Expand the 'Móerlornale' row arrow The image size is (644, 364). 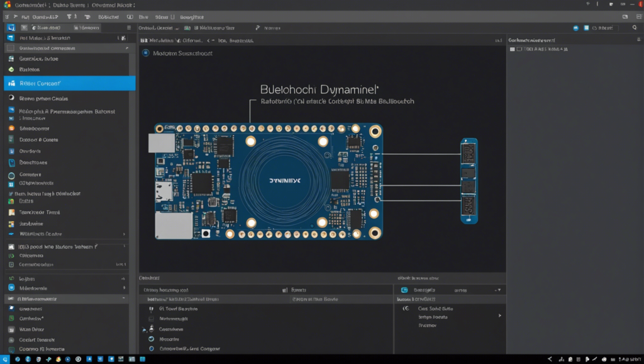point(124,288)
